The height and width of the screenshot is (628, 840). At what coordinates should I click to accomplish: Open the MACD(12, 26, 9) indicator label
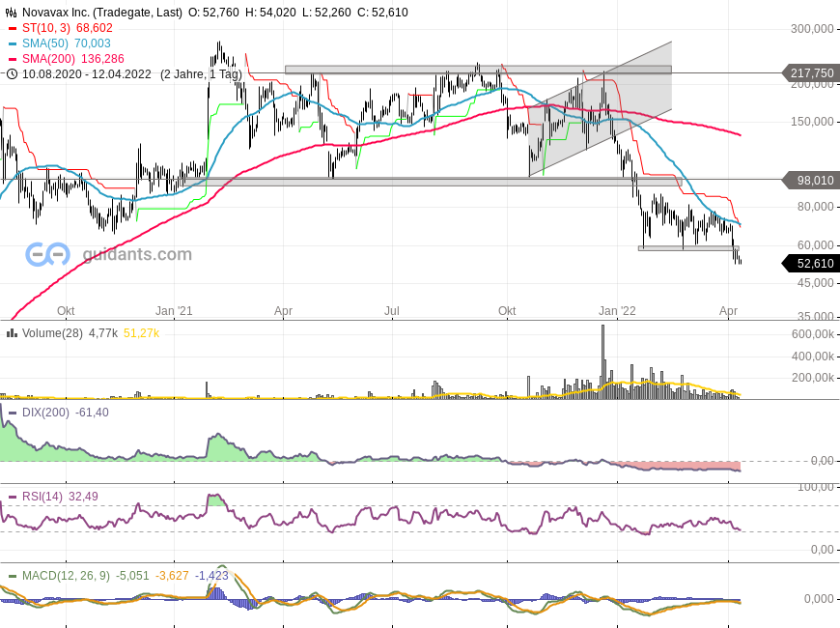point(66,576)
